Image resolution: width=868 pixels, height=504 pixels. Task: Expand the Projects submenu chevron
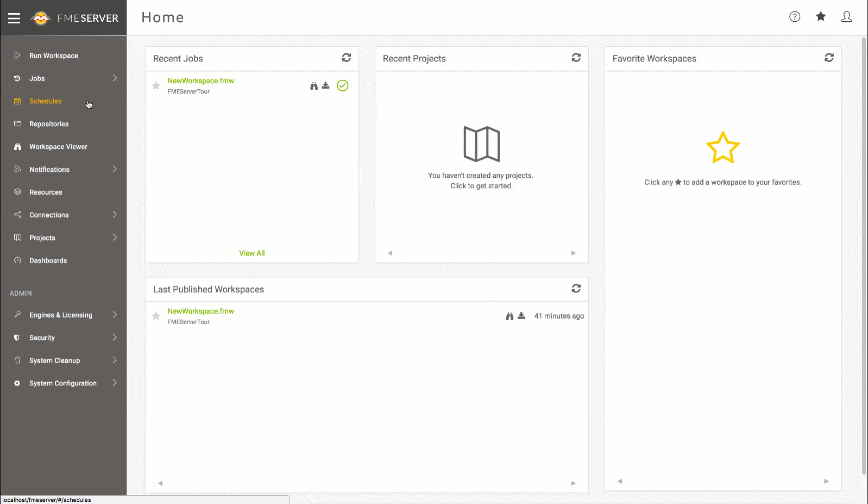(115, 238)
